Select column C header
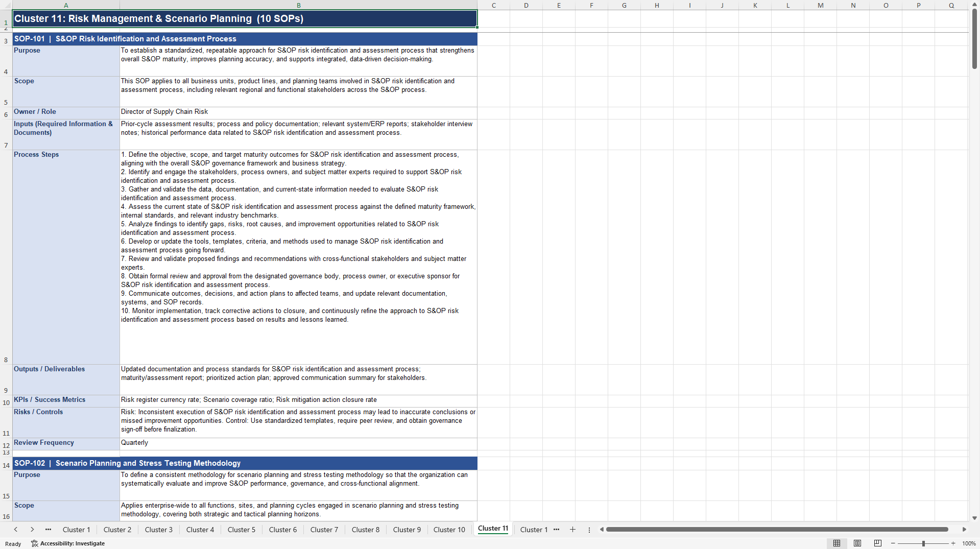The image size is (980, 549). [494, 5]
